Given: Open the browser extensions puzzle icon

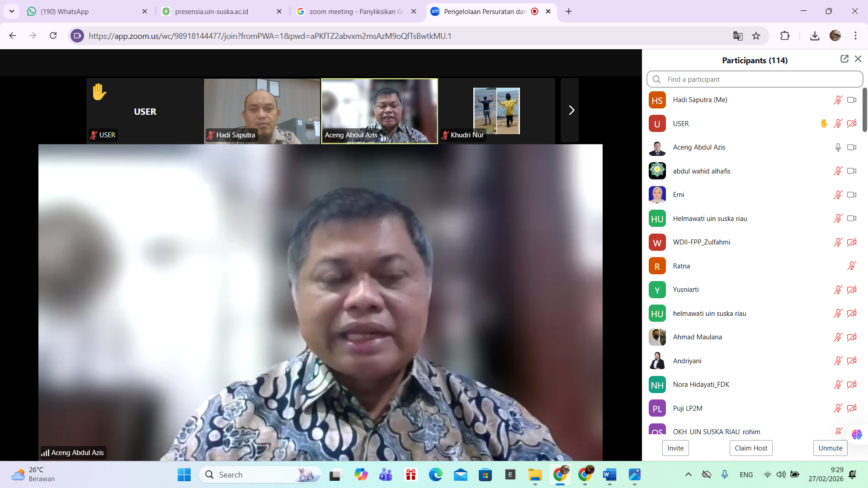Looking at the screenshot, I should 785,36.
